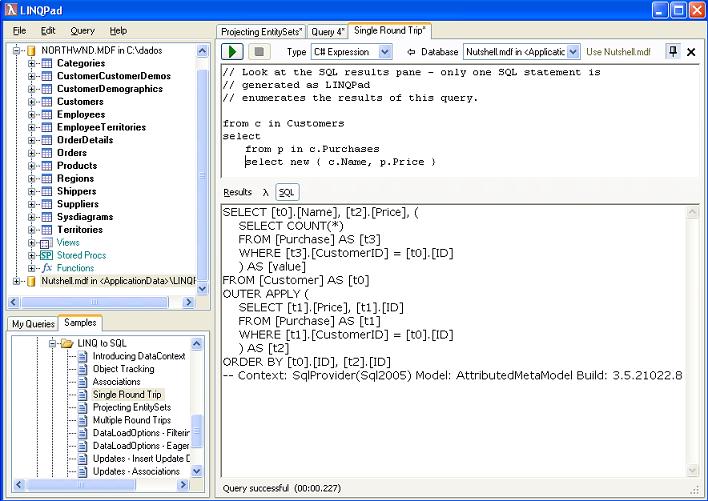The image size is (708, 501).
Task: Click the Sysdiagrams table icon
Action: 47,217
